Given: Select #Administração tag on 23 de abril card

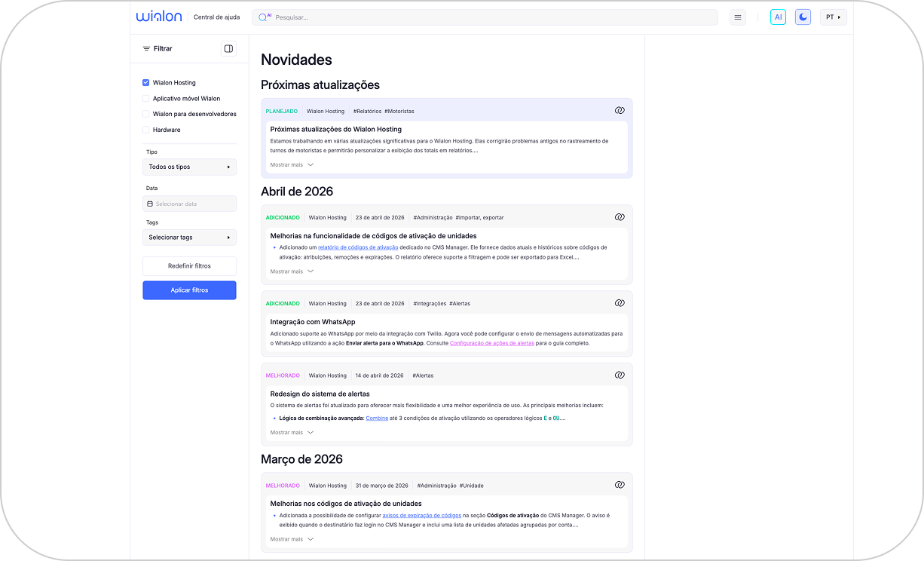Looking at the screenshot, I should [433, 218].
